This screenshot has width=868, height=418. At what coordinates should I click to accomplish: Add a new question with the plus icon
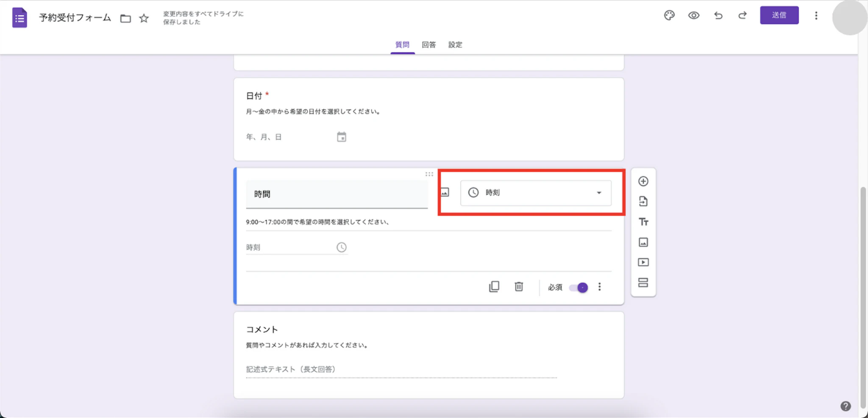point(644,181)
